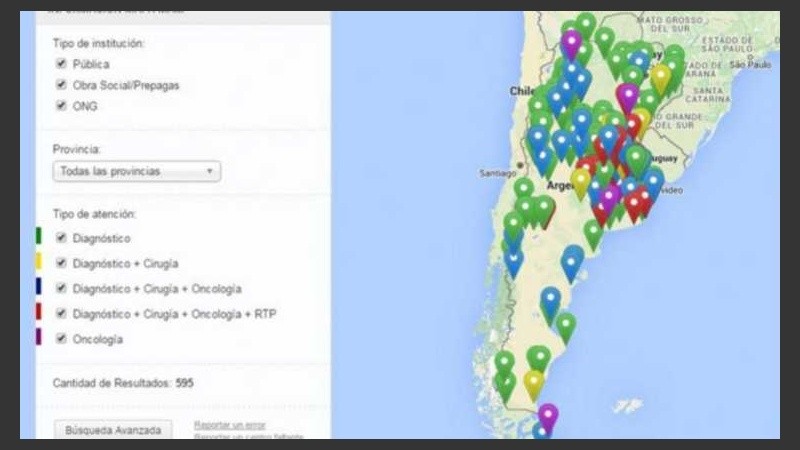Click the Santiago city label on the map
Image resolution: width=800 pixels, height=450 pixels.
point(497,173)
